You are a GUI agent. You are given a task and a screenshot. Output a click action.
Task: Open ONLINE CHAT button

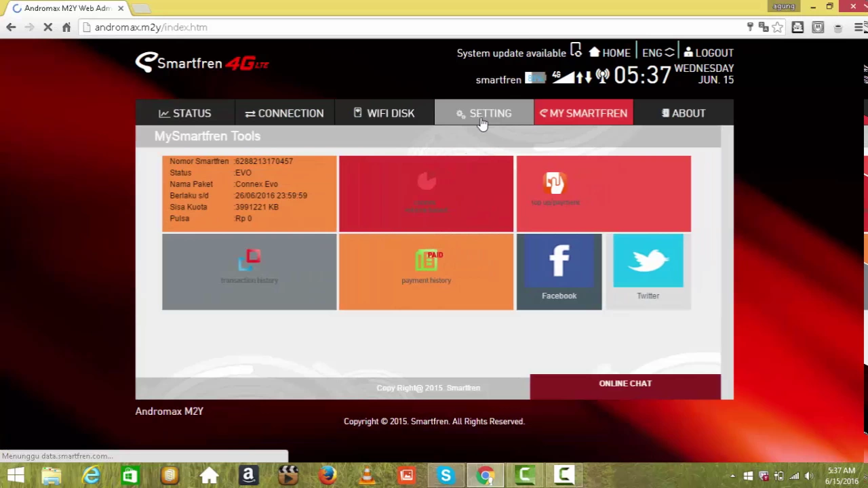pos(625,386)
